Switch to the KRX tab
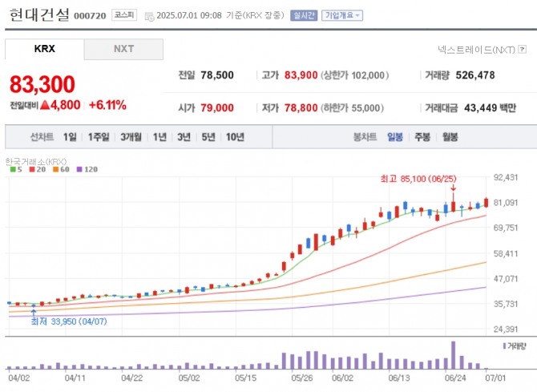537x392 pixels. point(45,49)
